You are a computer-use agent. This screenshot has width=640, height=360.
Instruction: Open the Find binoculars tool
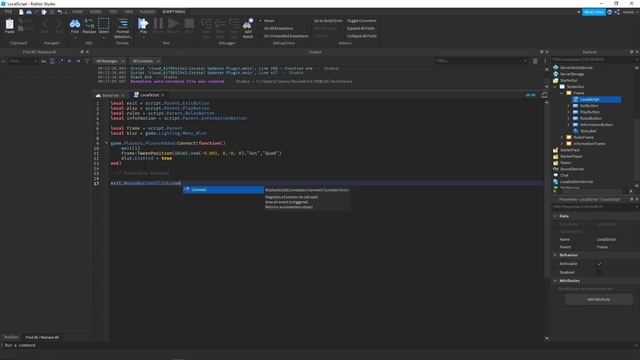coord(74,24)
